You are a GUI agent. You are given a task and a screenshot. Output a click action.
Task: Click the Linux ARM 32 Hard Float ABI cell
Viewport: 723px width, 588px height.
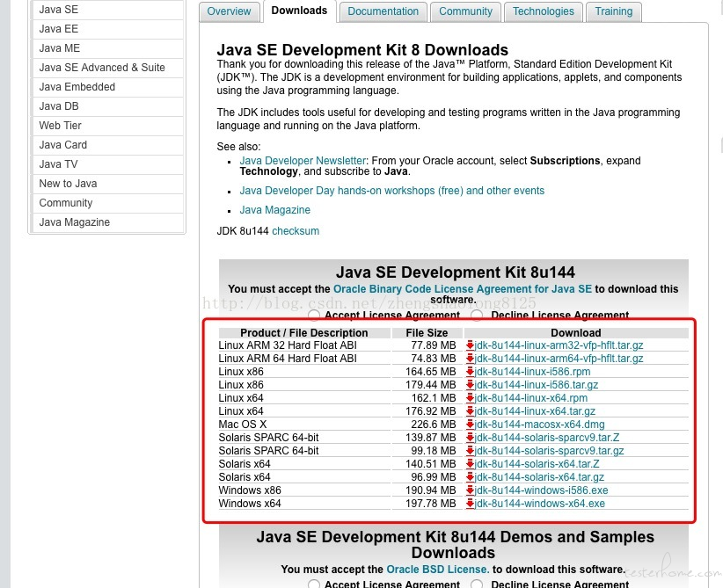coord(304,345)
